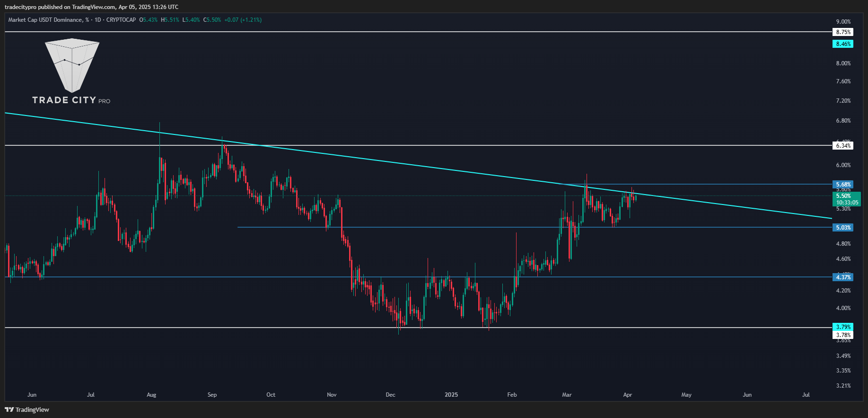Click the open value O5.43%
The image size is (868, 418).
click(148, 20)
